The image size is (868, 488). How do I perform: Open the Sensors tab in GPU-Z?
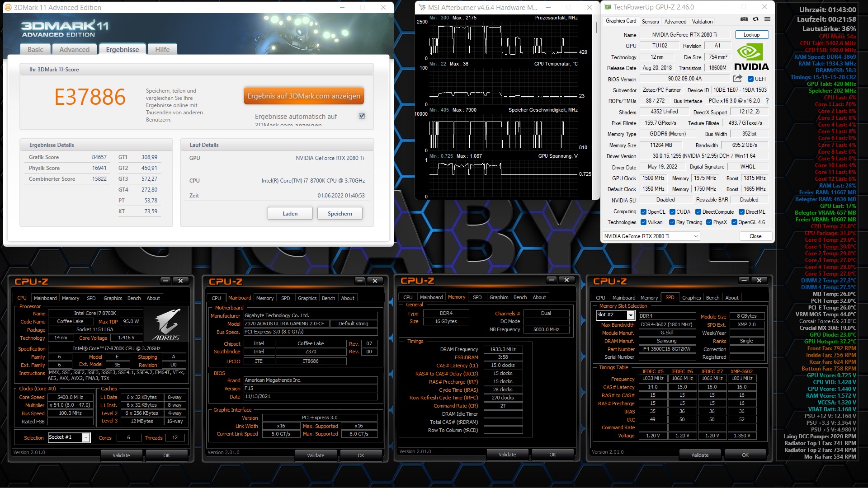click(x=650, y=22)
